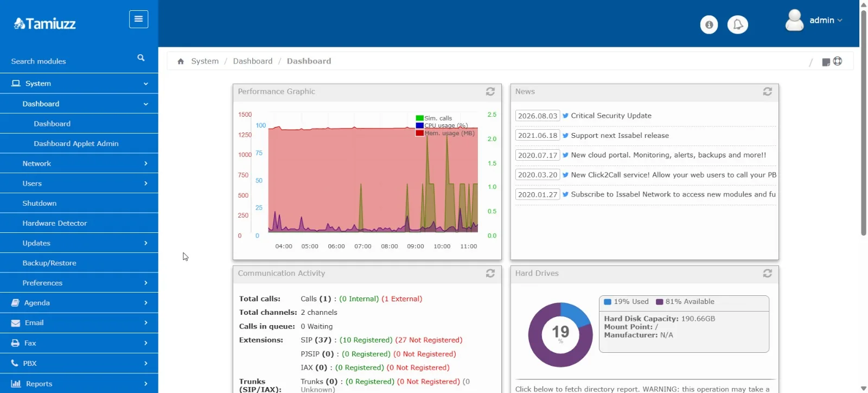Image resolution: width=868 pixels, height=393 pixels.
Task: Click the search modules magnifier icon
Action: tap(141, 58)
